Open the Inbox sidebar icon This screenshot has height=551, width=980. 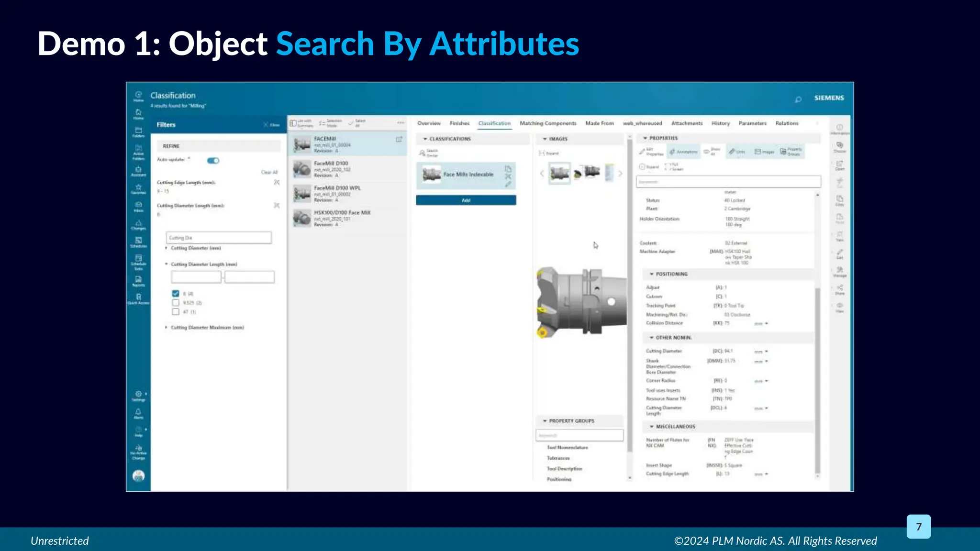[138, 207]
